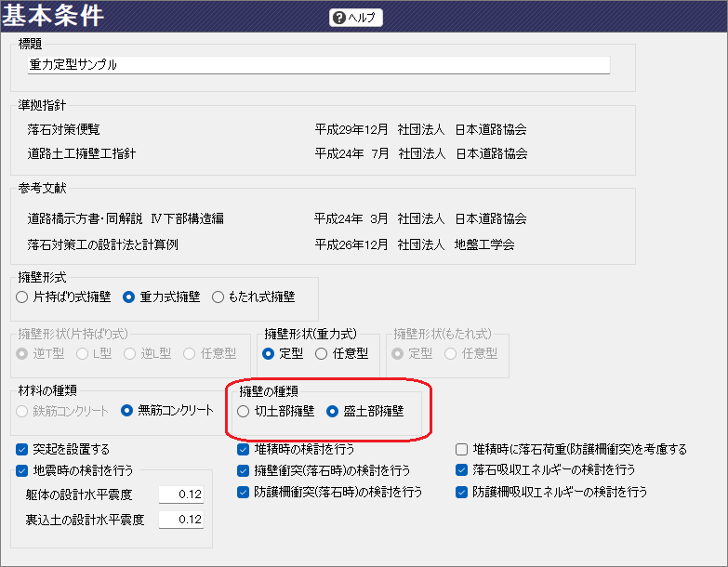Image resolution: width=728 pixels, height=567 pixels.
Task: Toggle 防護柵吸収エネルギーの検討を行う checkbox
Action: [x=462, y=492]
